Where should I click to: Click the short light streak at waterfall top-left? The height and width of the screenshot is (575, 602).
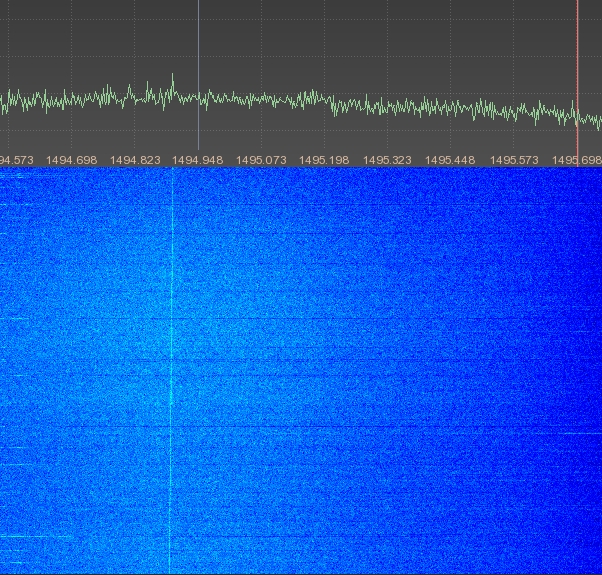pos(10,204)
